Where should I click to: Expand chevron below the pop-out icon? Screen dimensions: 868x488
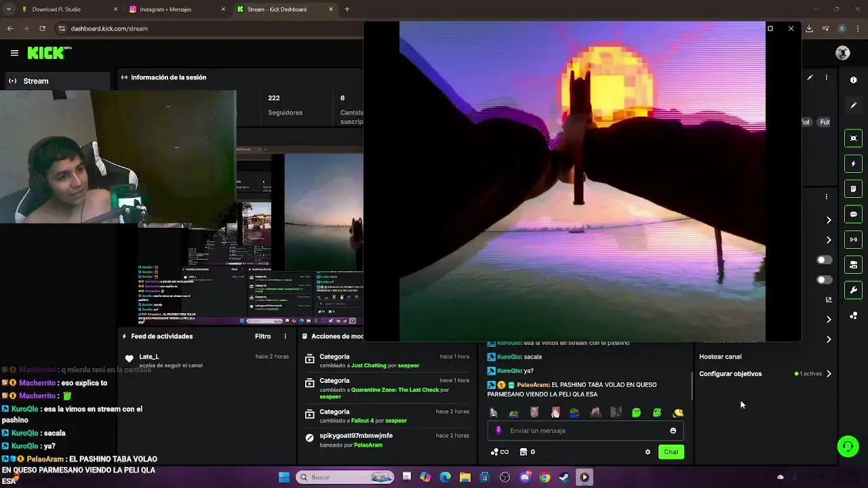(x=829, y=319)
